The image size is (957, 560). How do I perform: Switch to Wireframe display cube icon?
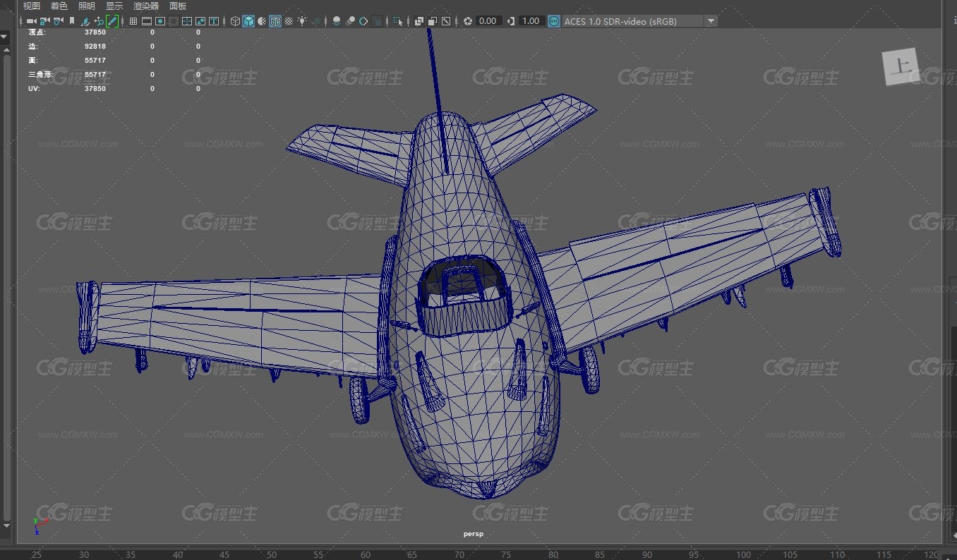point(235,21)
